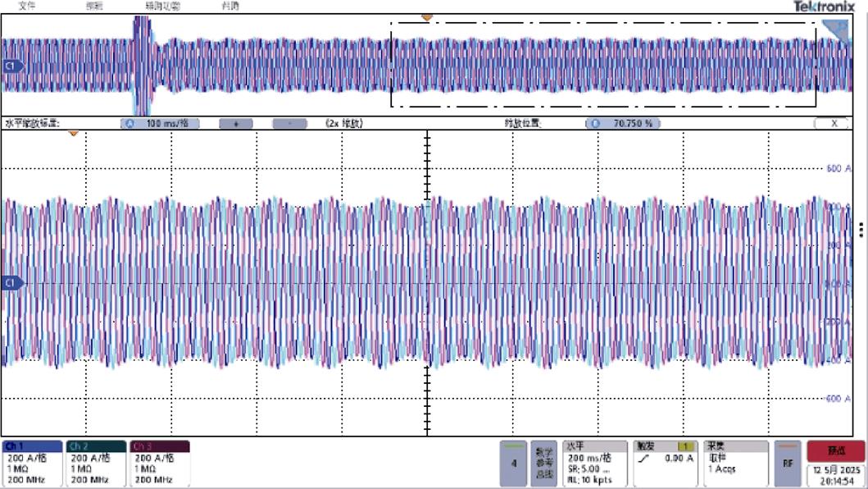868x489 pixels.
Task: Close the zoom view with X button
Action: click(834, 123)
